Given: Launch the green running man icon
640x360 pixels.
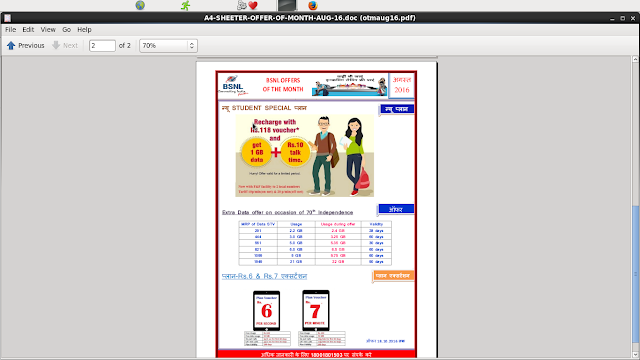Looking at the screenshot, I should [186, 5].
